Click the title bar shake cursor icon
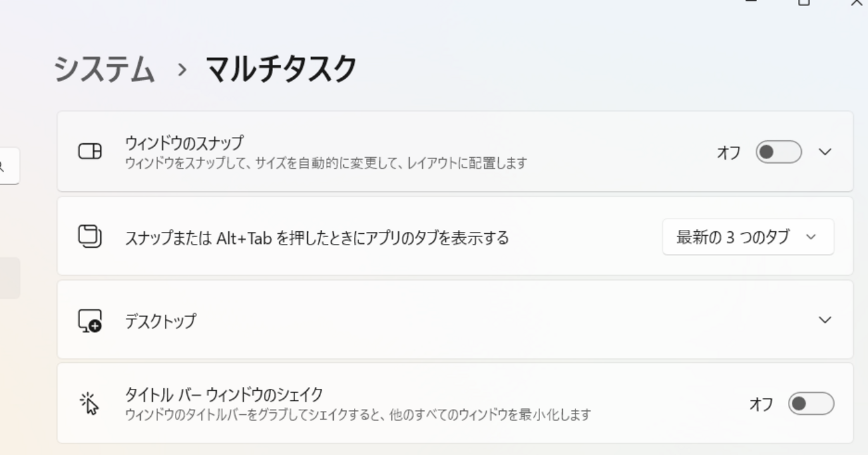Viewport: 868px width, 455px height. [89, 404]
